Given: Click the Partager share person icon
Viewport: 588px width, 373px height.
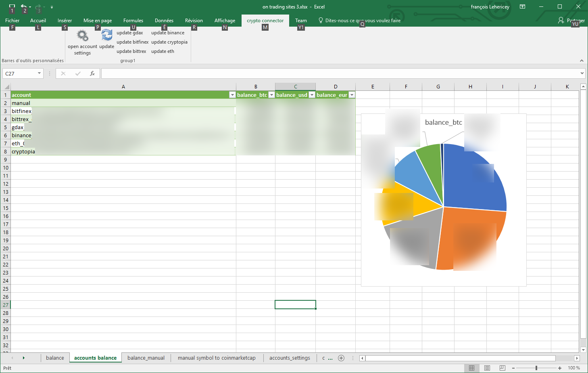Looking at the screenshot, I should (x=561, y=20).
